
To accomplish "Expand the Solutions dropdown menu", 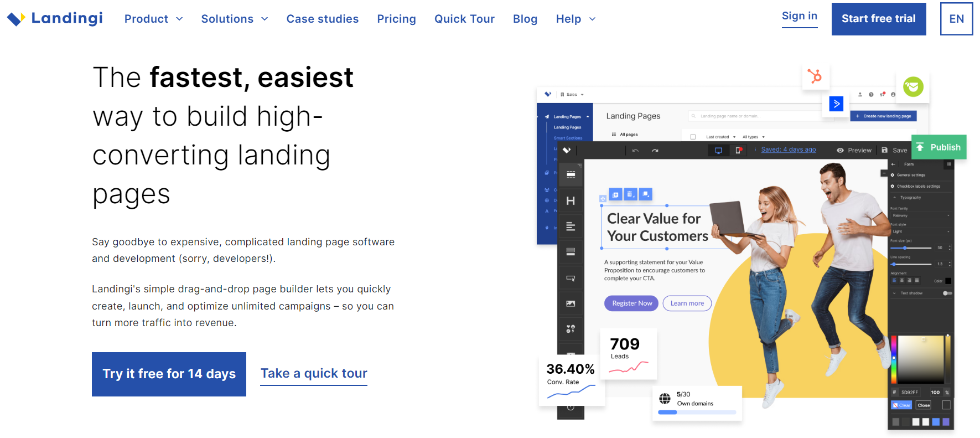I will tap(235, 19).
